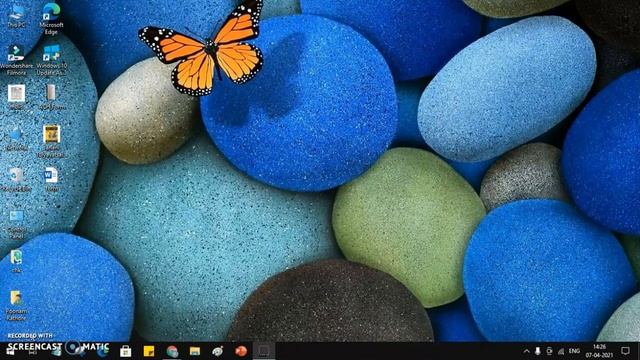Select the This PC desktop icon
This screenshot has width=640, height=360.
(16, 16)
